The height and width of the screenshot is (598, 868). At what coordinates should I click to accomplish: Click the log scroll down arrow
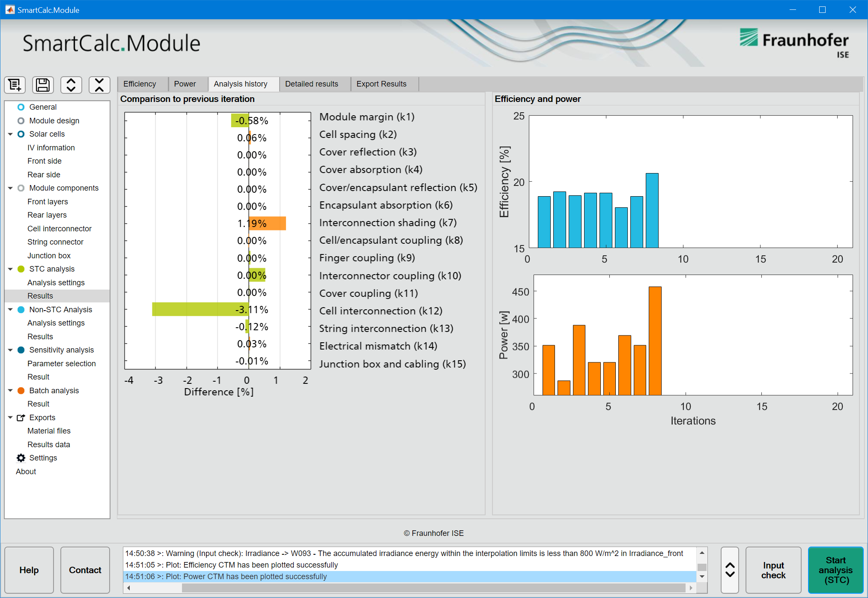click(x=702, y=577)
